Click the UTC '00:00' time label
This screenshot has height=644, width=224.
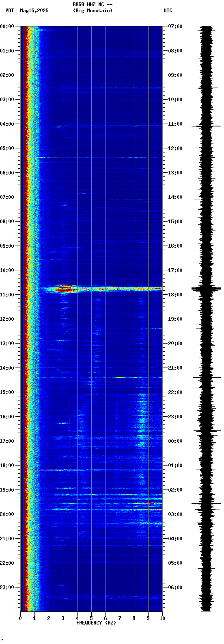pyautogui.click(x=175, y=441)
